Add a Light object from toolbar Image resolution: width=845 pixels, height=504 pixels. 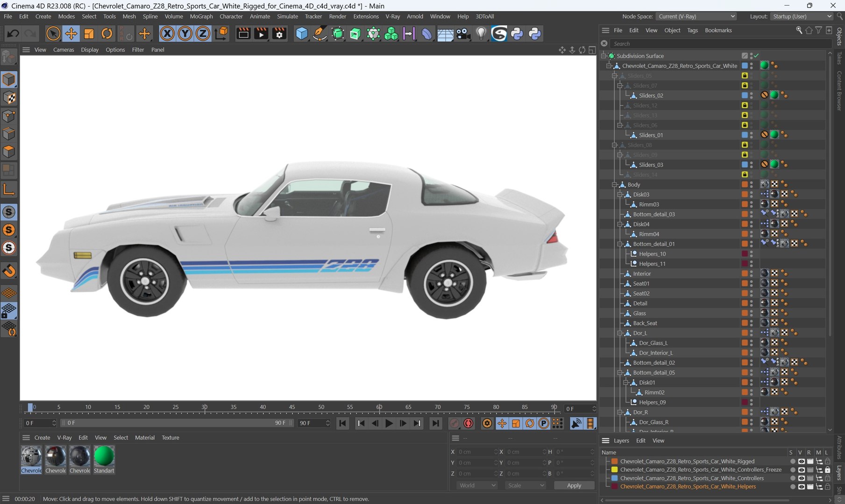click(x=481, y=34)
